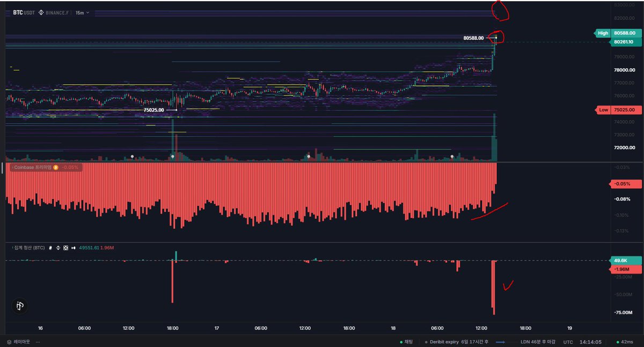Click the Binance diamond icon in the liquidation legend
This screenshot has width=644, height=347.
pyautogui.click(x=58, y=248)
